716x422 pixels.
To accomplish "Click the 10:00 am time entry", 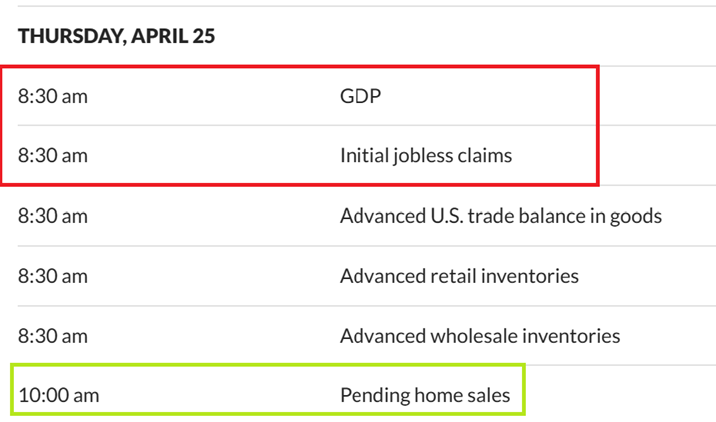I will (x=58, y=396).
